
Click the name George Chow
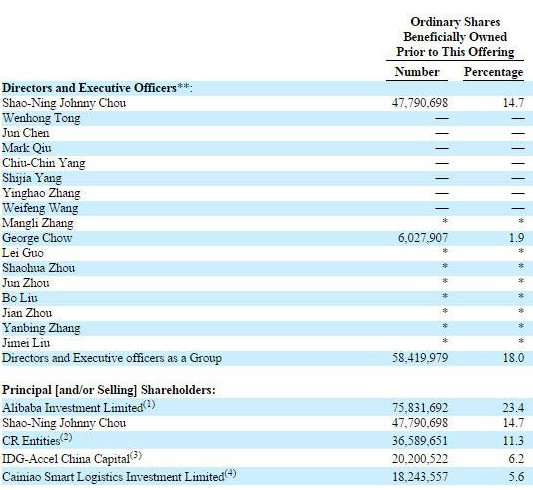click(37, 238)
